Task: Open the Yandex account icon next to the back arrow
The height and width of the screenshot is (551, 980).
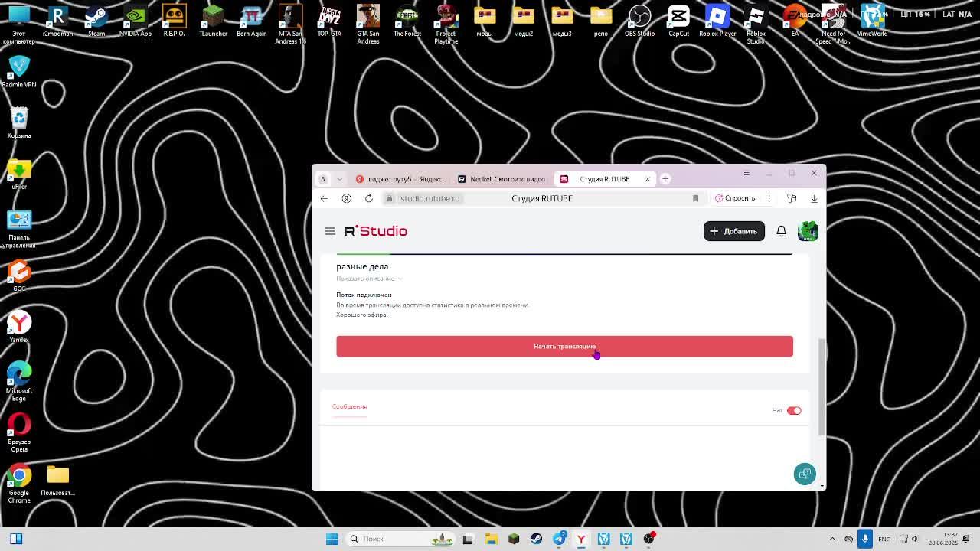Action: tap(346, 198)
